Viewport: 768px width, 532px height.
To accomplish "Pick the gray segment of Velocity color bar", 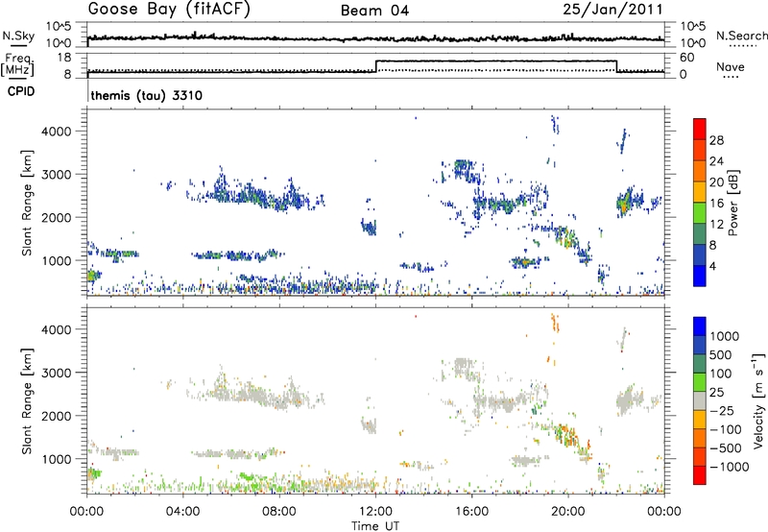I will click(700, 401).
